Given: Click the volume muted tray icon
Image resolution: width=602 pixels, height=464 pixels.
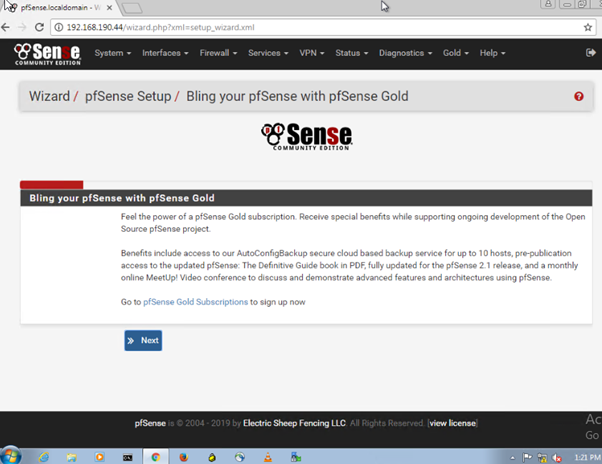Looking at the screenshot, I should 557,458.
